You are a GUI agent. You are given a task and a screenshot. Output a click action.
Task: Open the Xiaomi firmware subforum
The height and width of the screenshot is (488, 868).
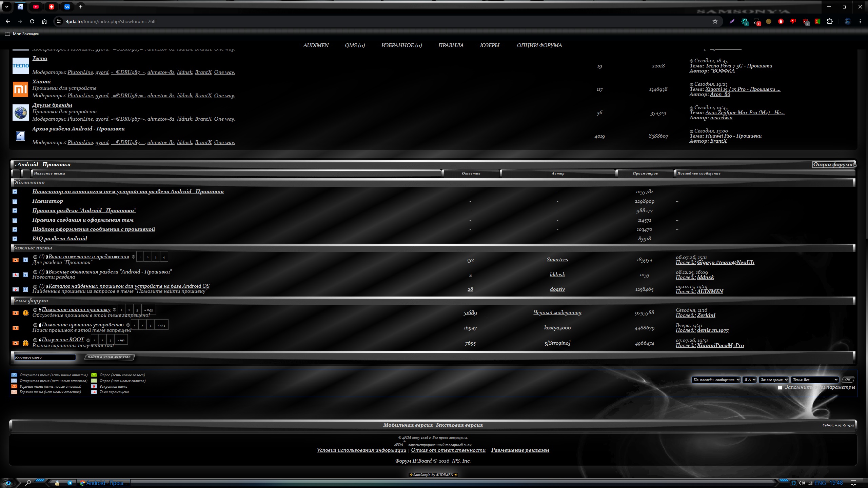click(x=41, y=82)
